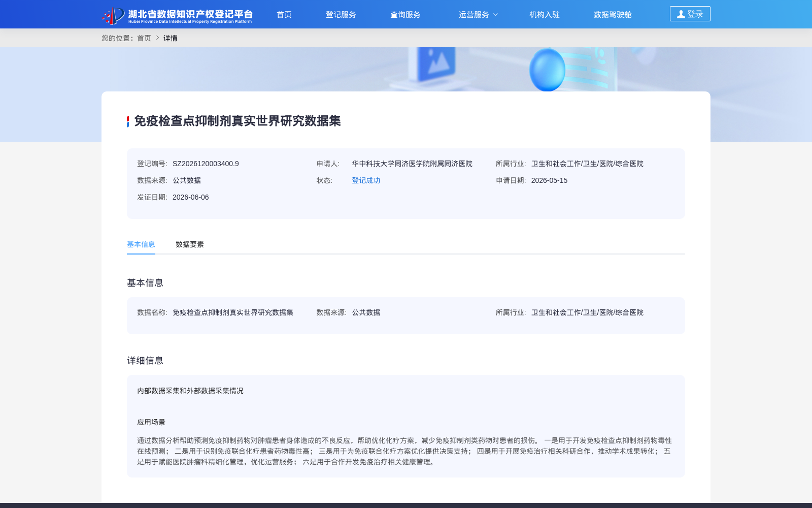Click the 登记成功 status link
The height and width of the screenshot is (508, 812).
coord(366,180)
